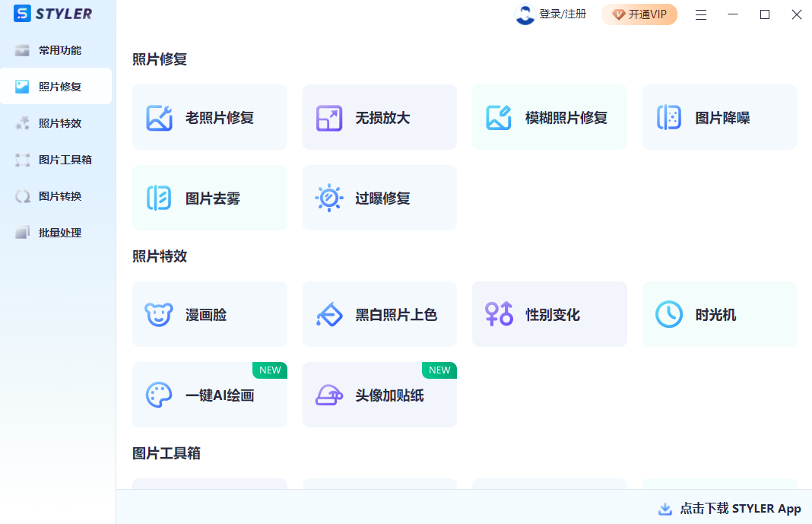This screenshot has width=812, height=524.
Task: Open the 时光机 time machine effect
Action: [718, 314]
